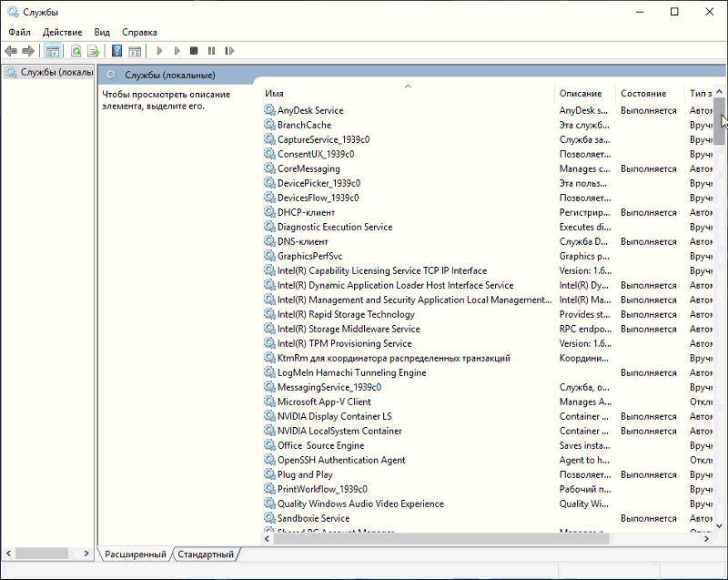Sort by the Состояние column header
Screen dimensions: 728x580
650,94
